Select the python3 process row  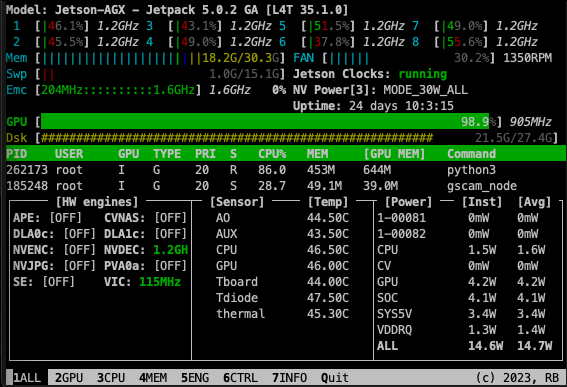click(286, 170)
